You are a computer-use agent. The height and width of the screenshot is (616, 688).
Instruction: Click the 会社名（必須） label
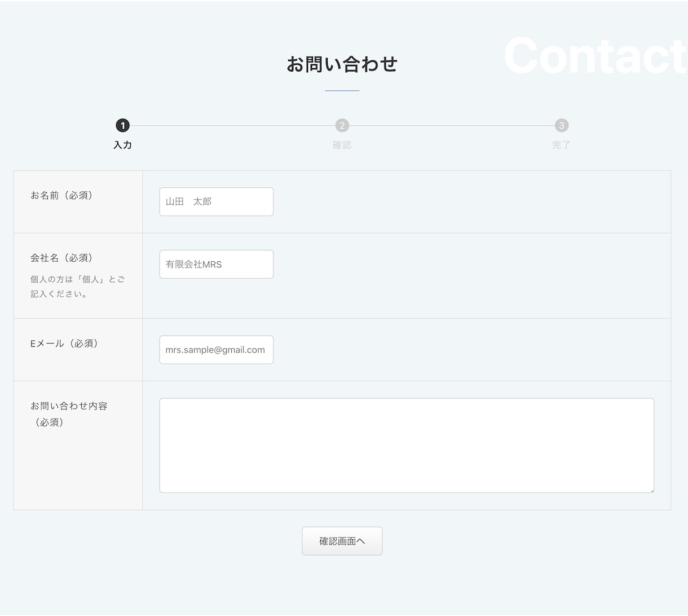pyautogui.click(x=61, y=258)
